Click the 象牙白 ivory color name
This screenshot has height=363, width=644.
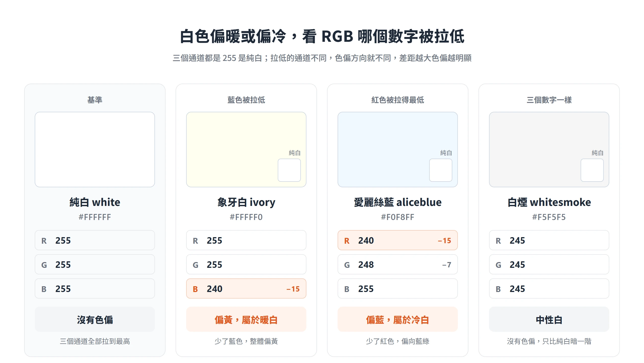tap(246, 202)
